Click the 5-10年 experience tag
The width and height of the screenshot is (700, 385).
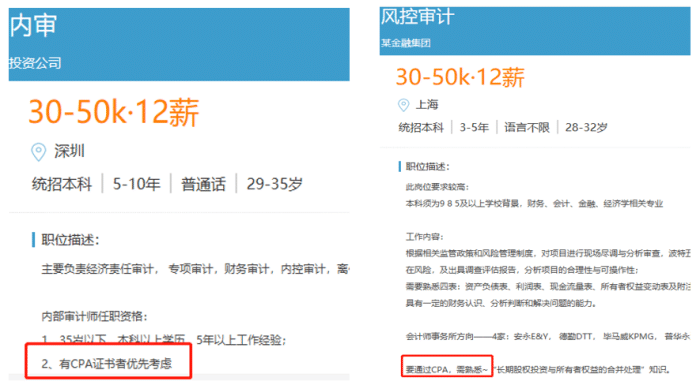(x=136, y=184)
